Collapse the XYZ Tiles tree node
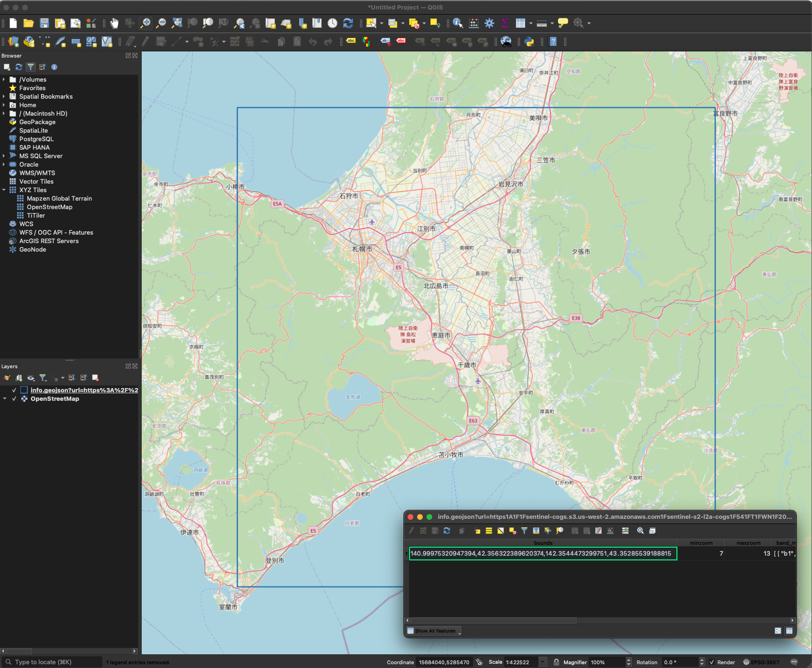 click(4, 190)
